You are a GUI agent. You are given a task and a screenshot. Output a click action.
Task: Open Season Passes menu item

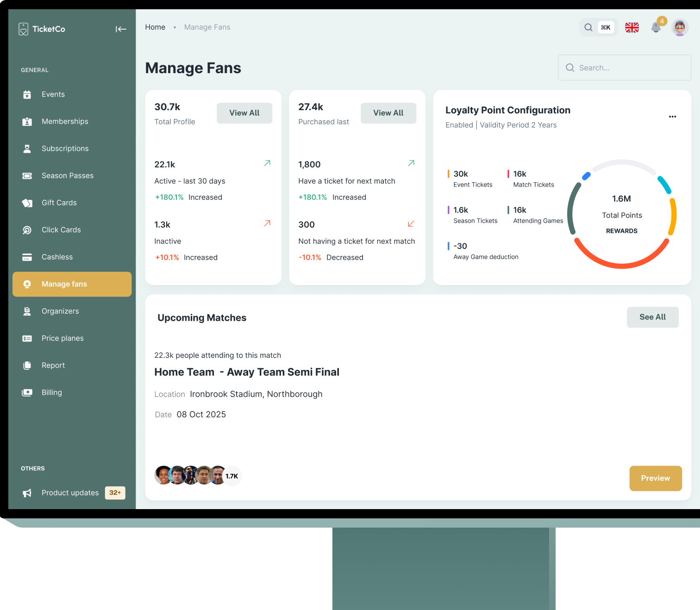67,176
